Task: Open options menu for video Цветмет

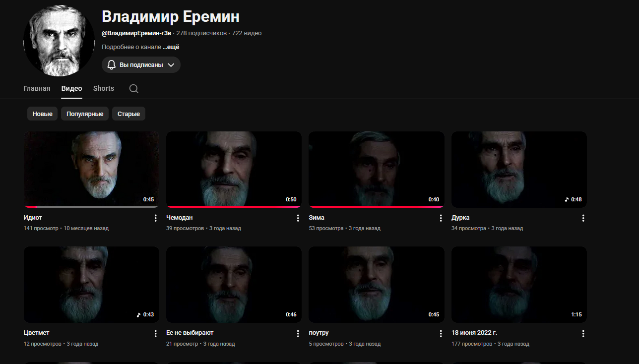Action: pos(155,334)
